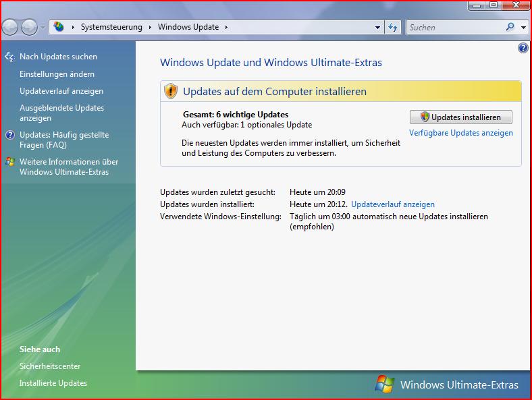Screen dimensions: 532x400
Task: Open Sicherheitscenter under Siehe auch
Action: pos(50,366)
